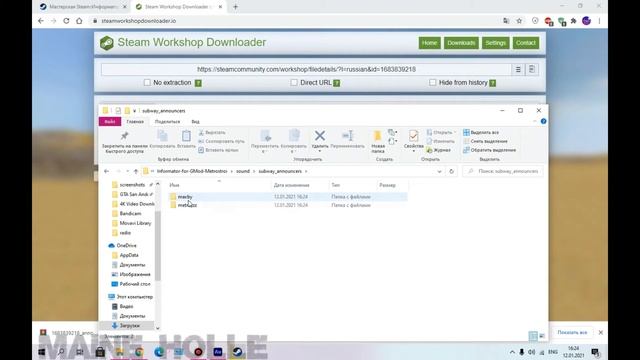
Task: Click the help icon beside No extraction
Action: click(x=198, y=83)
